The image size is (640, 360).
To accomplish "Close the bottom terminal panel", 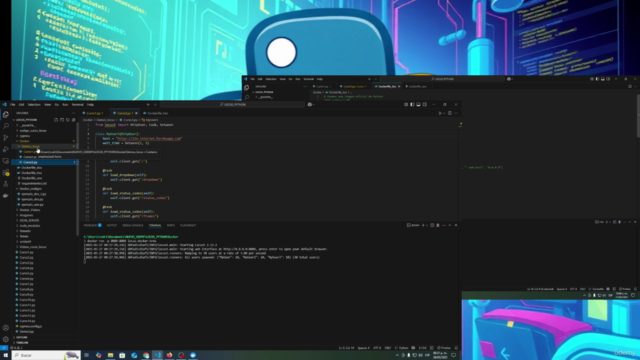I will coord(456,225).
